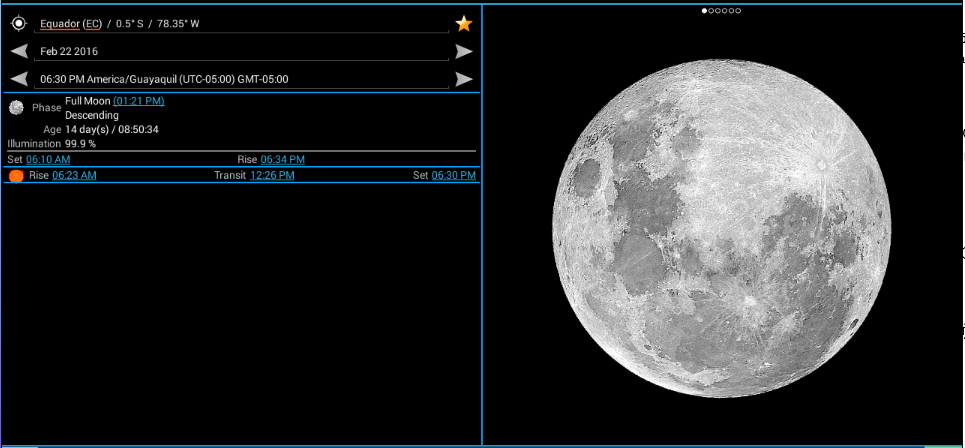Go to previous date with left arrow
965x448 pixels.
pos(20,52)
